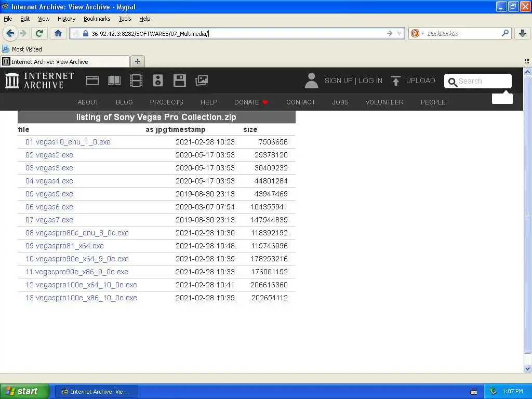Image resolution: width=532 pixels, height=399 pixels.
Task: Click the browser Forward arrow button
Action: pos(23,33)
